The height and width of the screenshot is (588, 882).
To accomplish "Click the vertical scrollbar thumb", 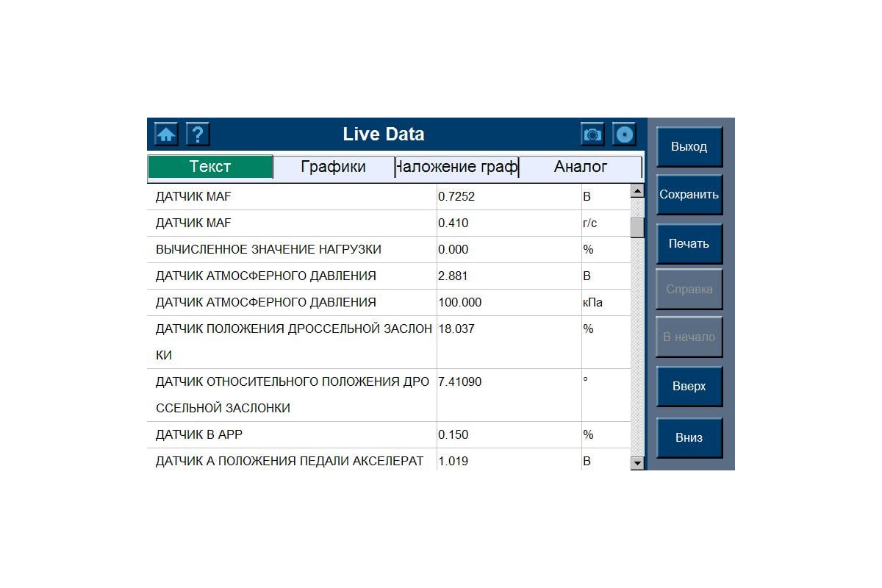I will pos(637,227).
